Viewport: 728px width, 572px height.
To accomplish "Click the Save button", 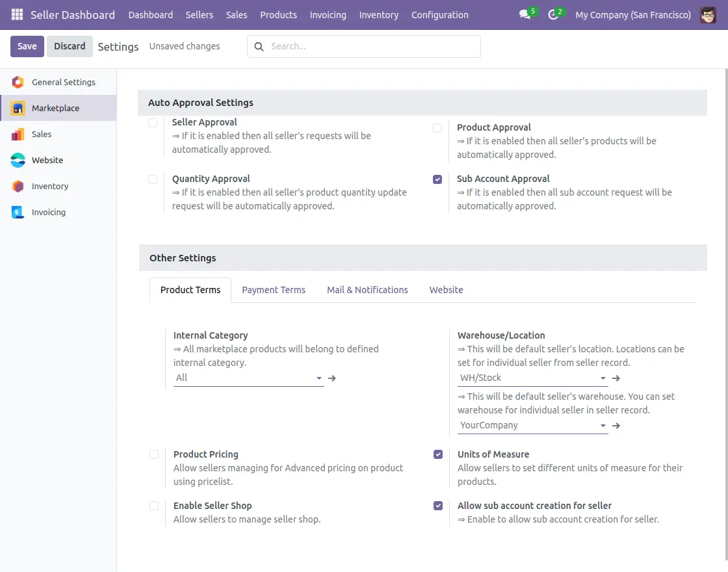I will tap(27, 46).
